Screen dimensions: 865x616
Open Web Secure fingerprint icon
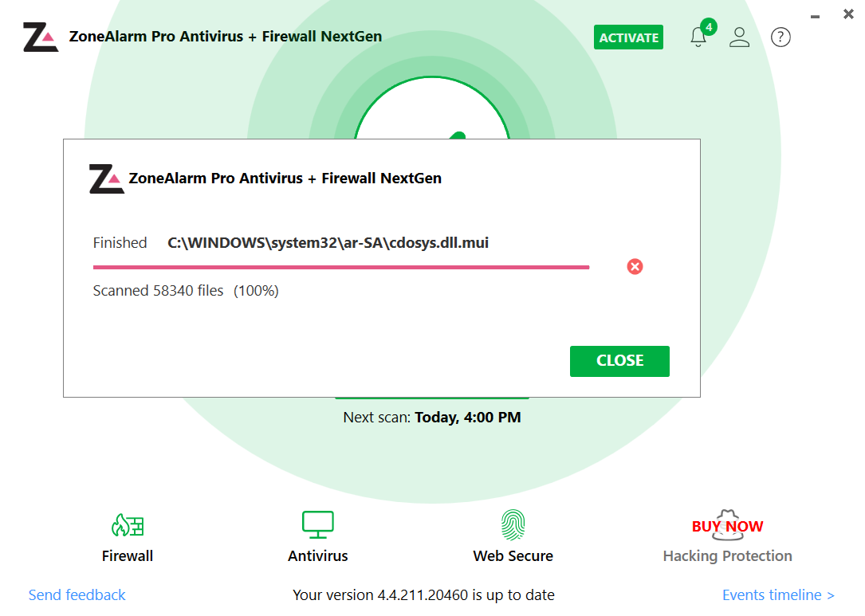[513, 525]
